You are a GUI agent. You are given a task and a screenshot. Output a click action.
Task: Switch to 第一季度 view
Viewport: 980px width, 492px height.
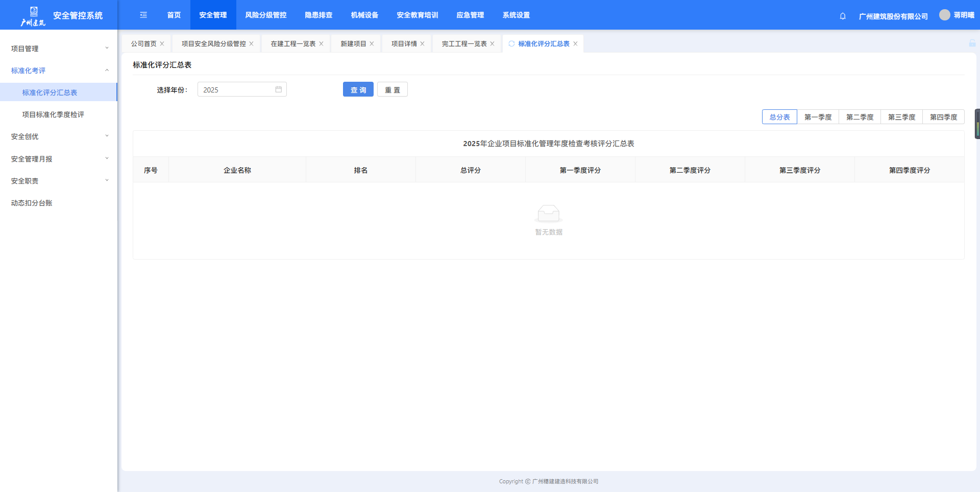coord(818,117)
